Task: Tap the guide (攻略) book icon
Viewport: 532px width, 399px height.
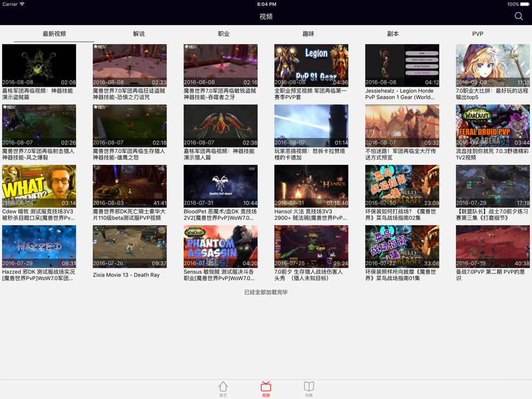Action: tap(309, 389)
